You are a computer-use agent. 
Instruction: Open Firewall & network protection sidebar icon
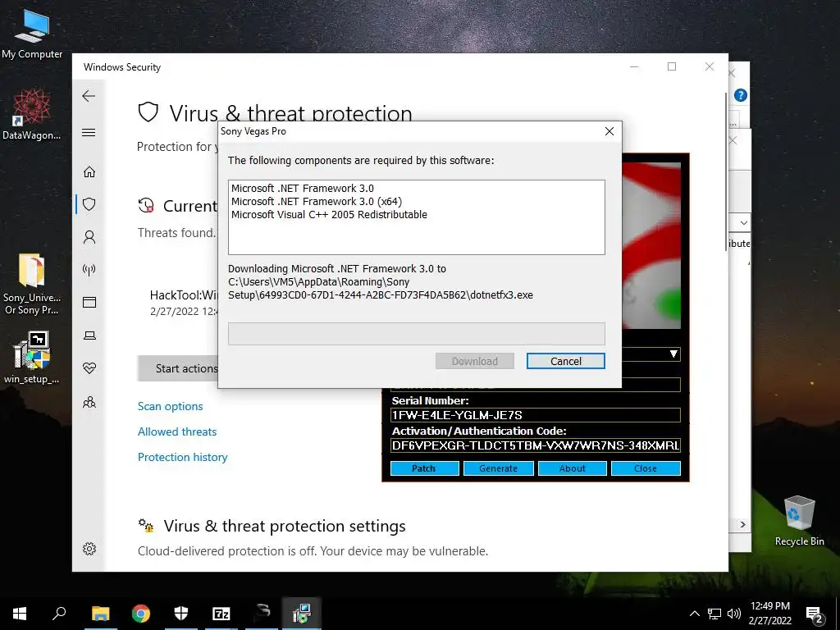point(89,269)
